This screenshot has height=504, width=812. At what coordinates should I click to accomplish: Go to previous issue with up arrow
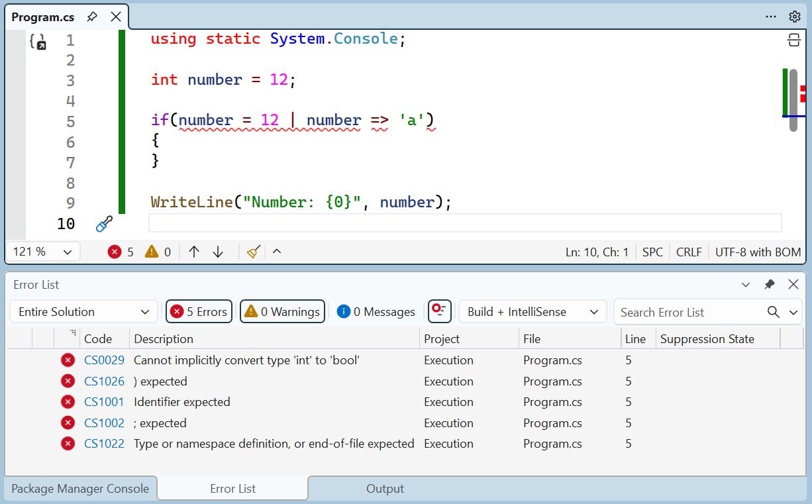pos(194,252)
